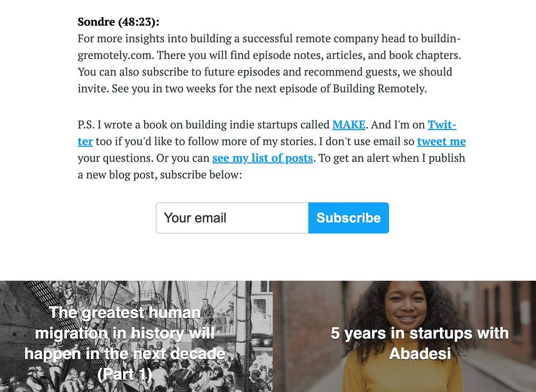Click the '(Part 1)' text on the migration image
Screen dimensions: 536x392
125,374
